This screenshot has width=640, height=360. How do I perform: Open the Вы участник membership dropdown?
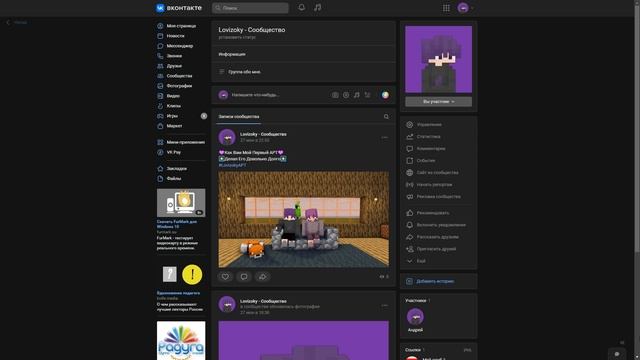438,102
